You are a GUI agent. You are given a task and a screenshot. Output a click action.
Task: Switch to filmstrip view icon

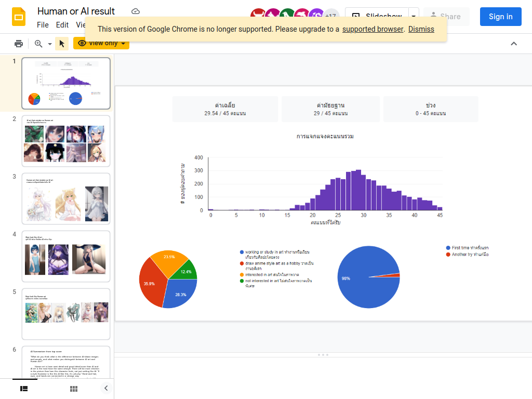tap(24, 389)
